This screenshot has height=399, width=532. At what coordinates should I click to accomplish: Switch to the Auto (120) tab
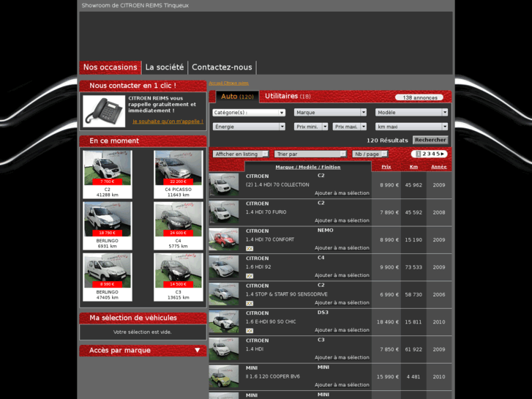[x=237, y=97]
